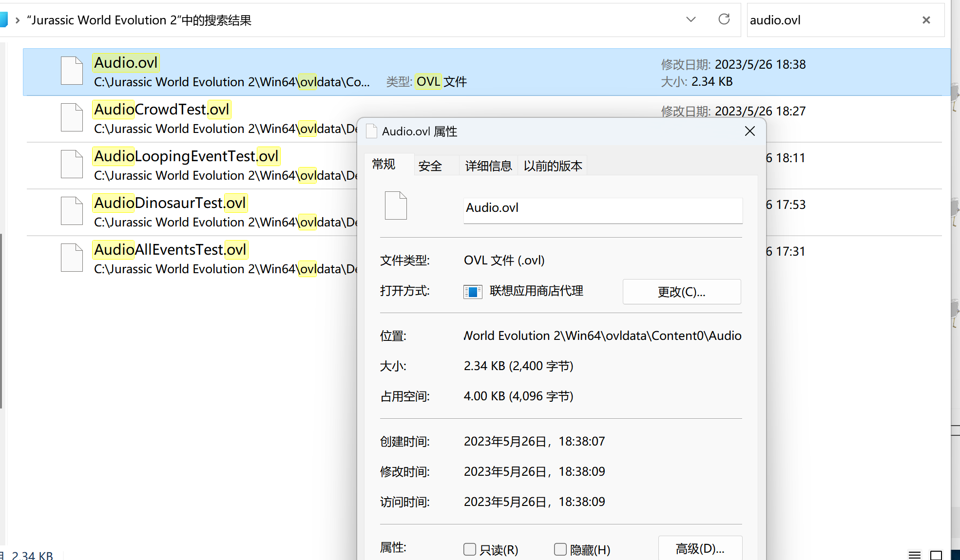Image resolution: width=960 pixels, height=560 pixels.
Task: Click AudioDinosaurTest.ovl file icon
Action: pos(72,211)
